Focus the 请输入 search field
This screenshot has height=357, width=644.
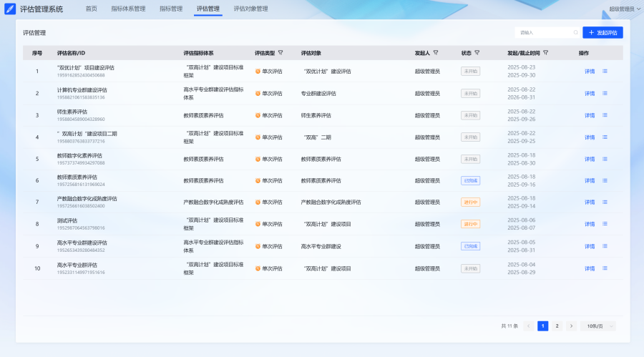[542, 32]
